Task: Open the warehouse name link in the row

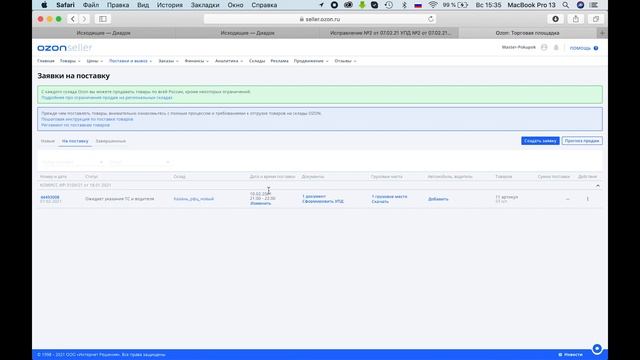Action: 193,199
